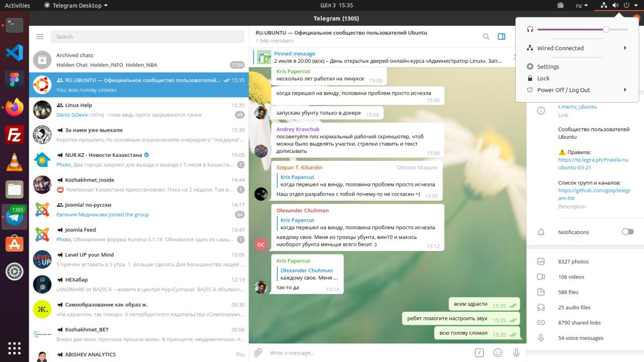The height and width of the screenshot is (362, 644).
Task: Open the settings gear app in the dock
Action: point(15,272)
